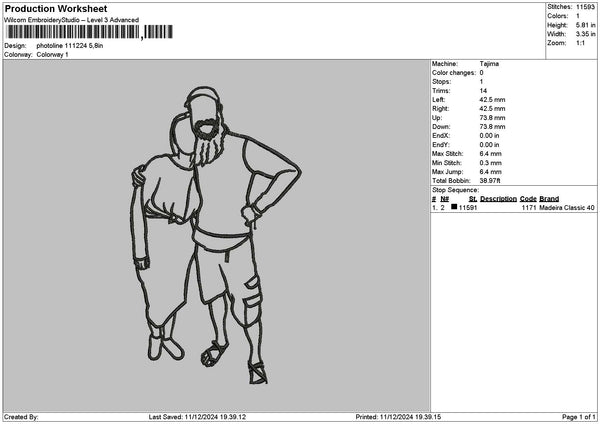
Task: Click the Last Saved timestamp
Action: tap(197, 417)
